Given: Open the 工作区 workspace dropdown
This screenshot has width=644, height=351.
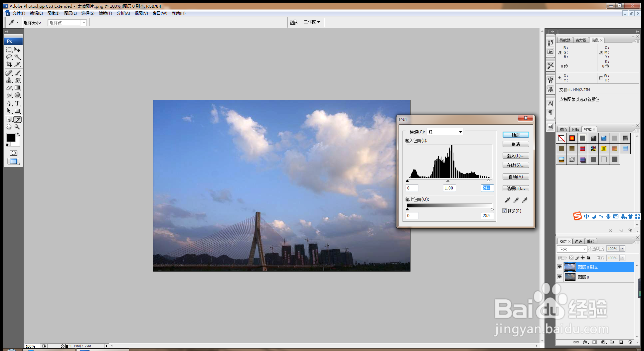Looking at the screenshot, I should [312, 22].
